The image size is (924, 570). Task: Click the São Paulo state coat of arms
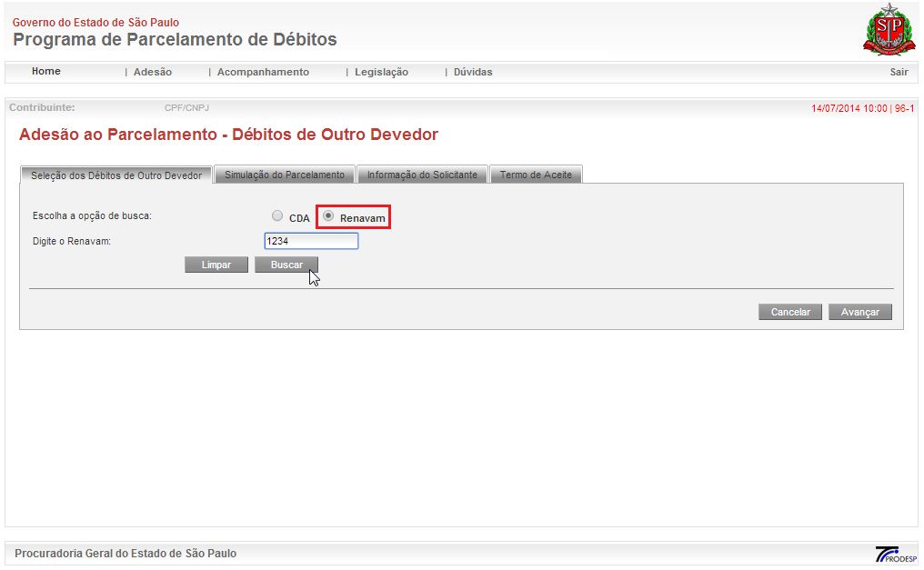click(882, 31)
